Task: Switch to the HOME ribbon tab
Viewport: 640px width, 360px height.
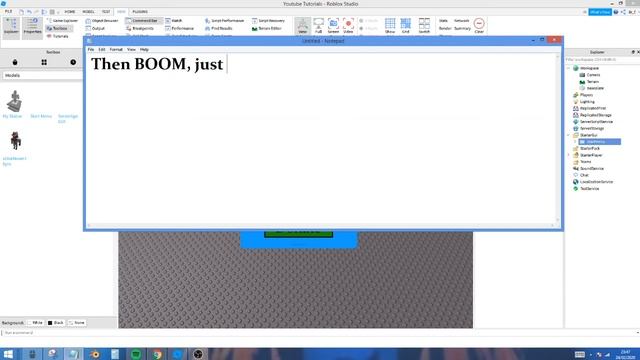Action: pyautogui.click(x=69, y=11)
